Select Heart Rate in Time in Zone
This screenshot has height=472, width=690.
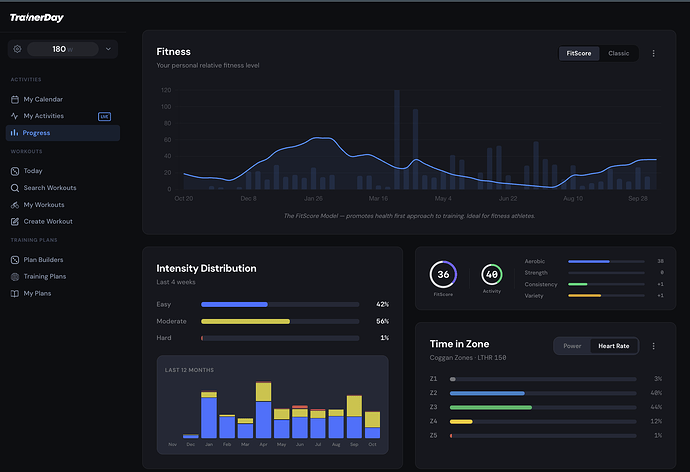coord(613,346)
